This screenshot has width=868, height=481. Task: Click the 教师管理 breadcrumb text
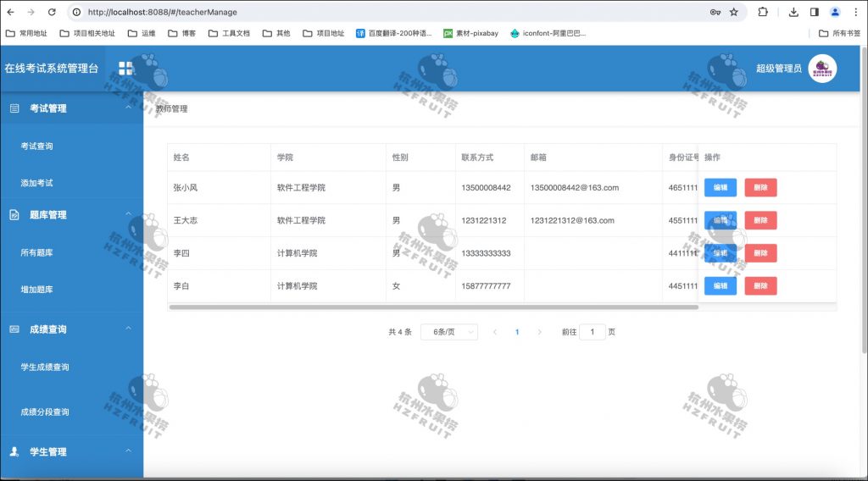coord(171,109)
